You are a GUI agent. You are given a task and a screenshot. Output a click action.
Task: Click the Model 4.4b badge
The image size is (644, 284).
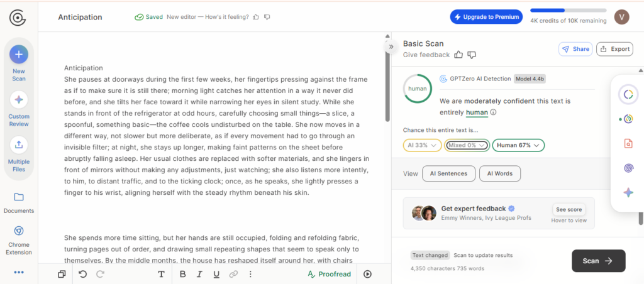[x=530, y=79]
